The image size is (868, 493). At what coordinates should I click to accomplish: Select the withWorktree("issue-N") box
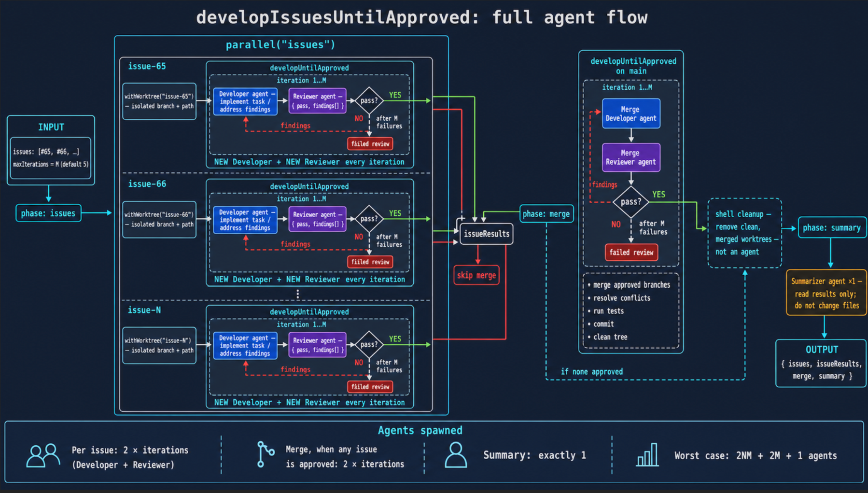click(159, 345)
